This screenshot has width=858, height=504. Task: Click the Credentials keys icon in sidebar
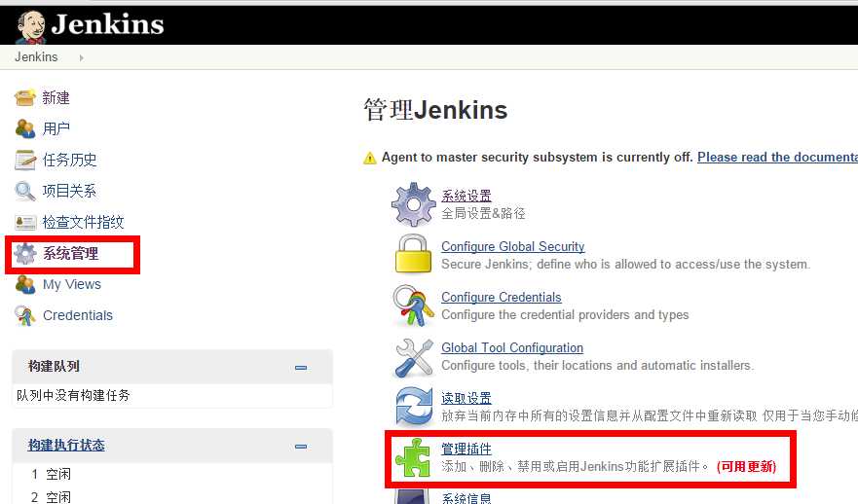click(x=25, y=316)
